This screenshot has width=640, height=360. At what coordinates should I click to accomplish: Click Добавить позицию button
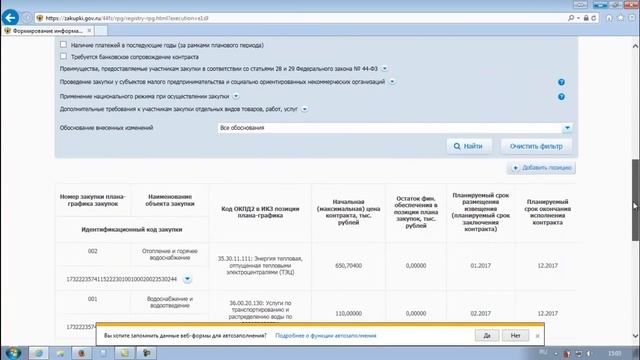542,168
